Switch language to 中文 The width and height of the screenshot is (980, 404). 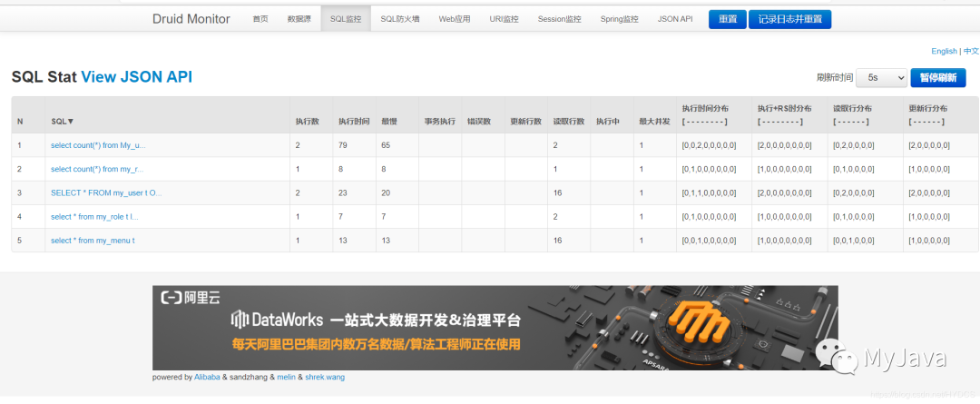point(971,51)
